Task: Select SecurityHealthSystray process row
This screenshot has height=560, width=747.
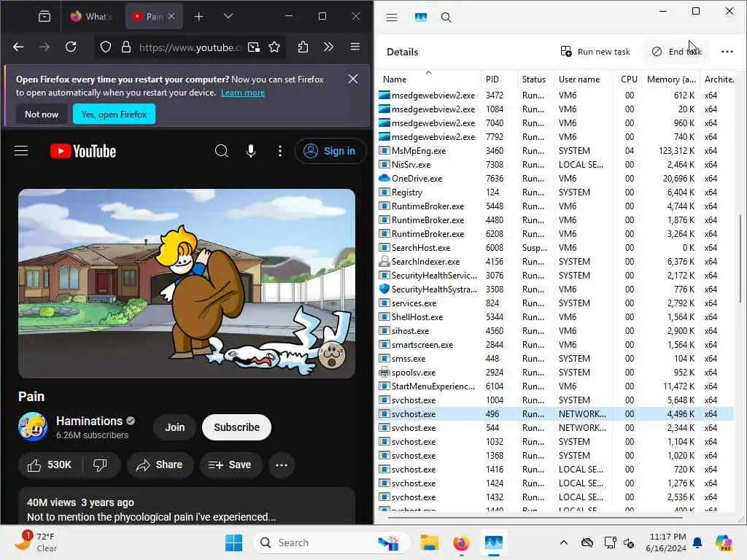Action: [x=555, y=289]
